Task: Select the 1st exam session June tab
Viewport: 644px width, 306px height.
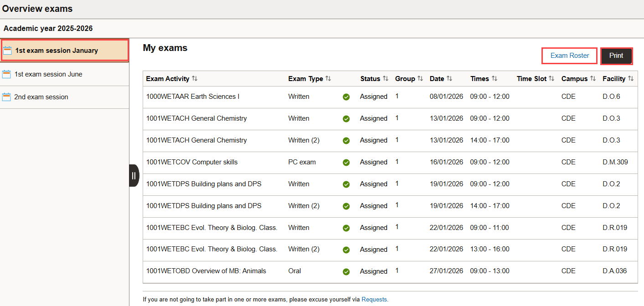Action: tap(48, 74)
